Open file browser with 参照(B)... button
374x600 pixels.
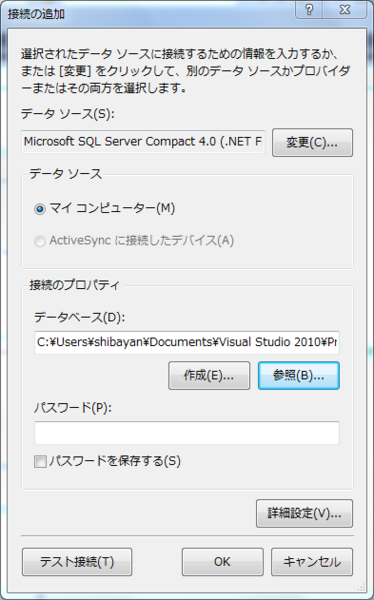(299, 376)
